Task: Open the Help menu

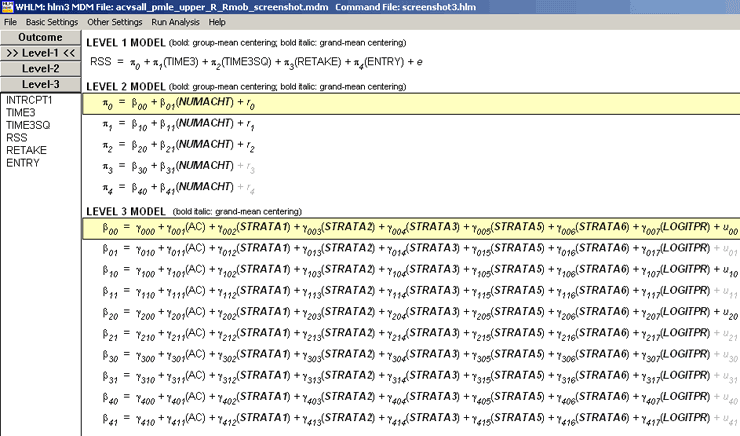Action: click(217, 22)
